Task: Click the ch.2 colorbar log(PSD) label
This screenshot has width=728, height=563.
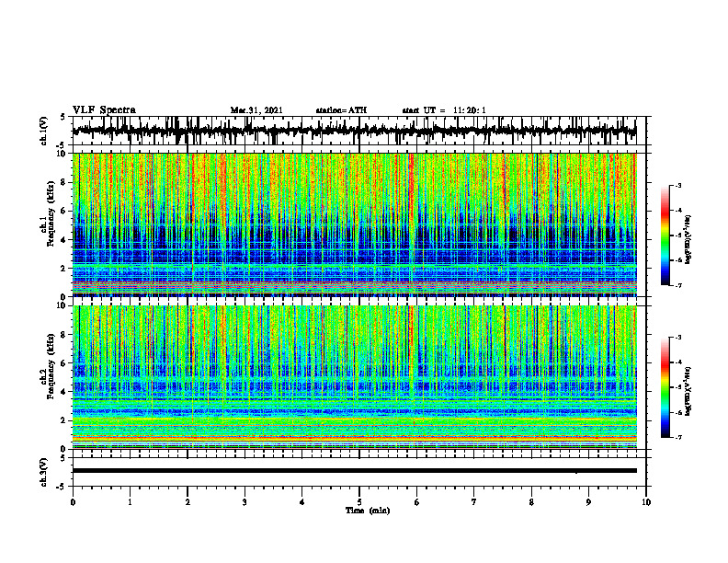Action: [688, 391]
